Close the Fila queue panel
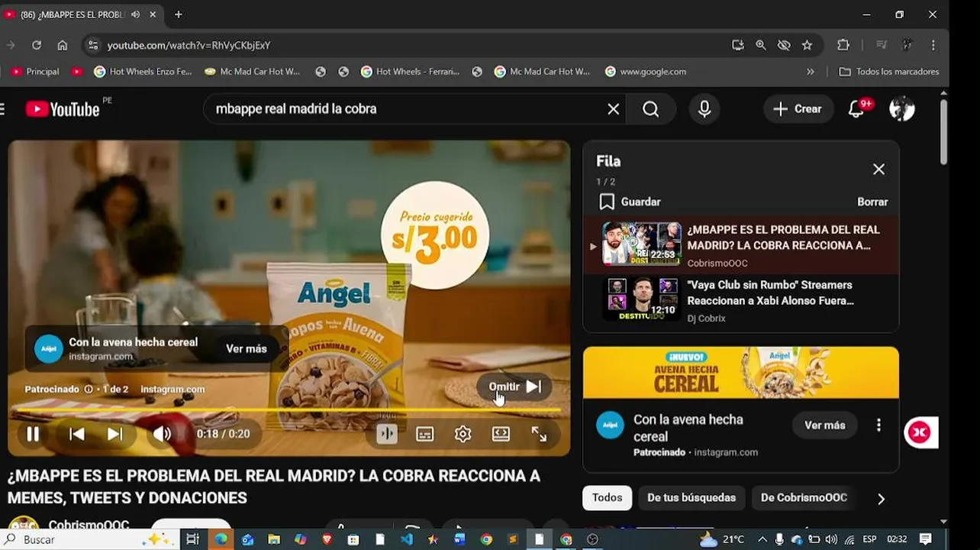Image resolution: width=980 pixels, height=550 pixels. 878,169
